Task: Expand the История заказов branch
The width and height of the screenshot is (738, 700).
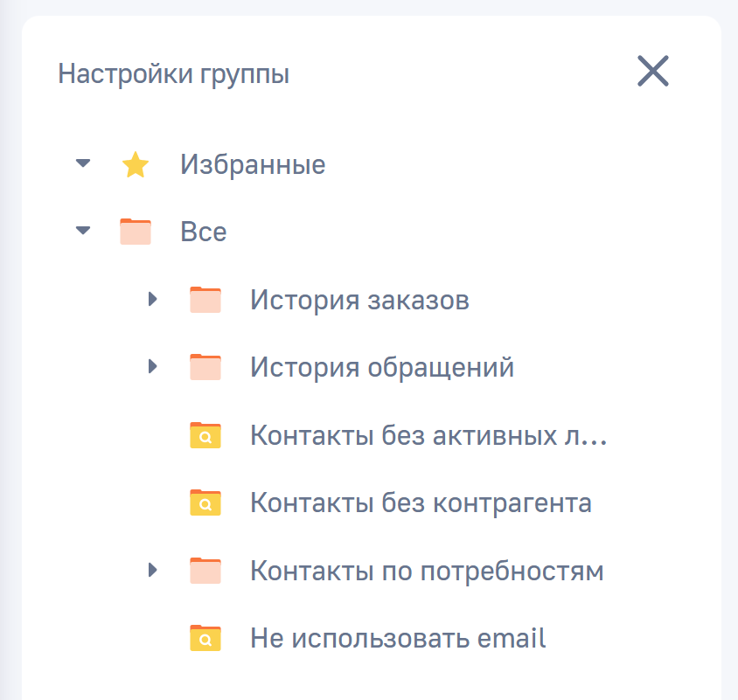Action: (x=153, y=299)
